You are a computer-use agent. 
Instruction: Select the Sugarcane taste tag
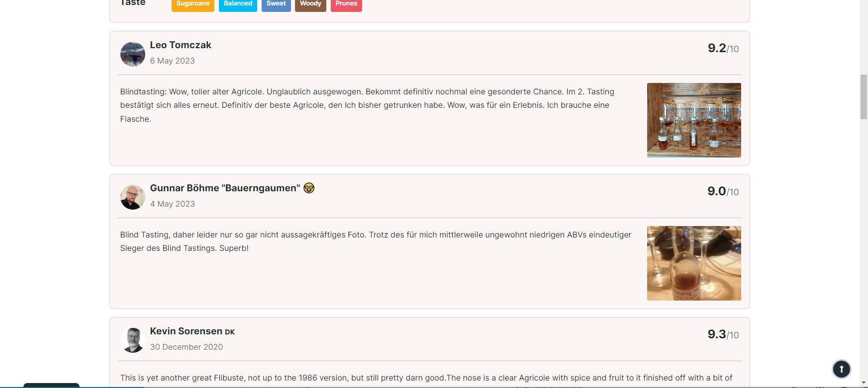pos(193,4)
